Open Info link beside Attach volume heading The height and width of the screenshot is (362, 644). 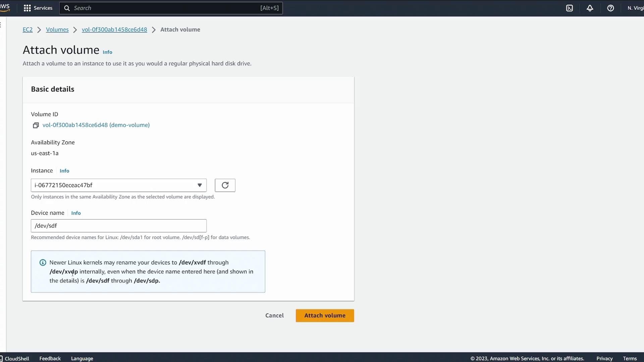coord(107,52)
